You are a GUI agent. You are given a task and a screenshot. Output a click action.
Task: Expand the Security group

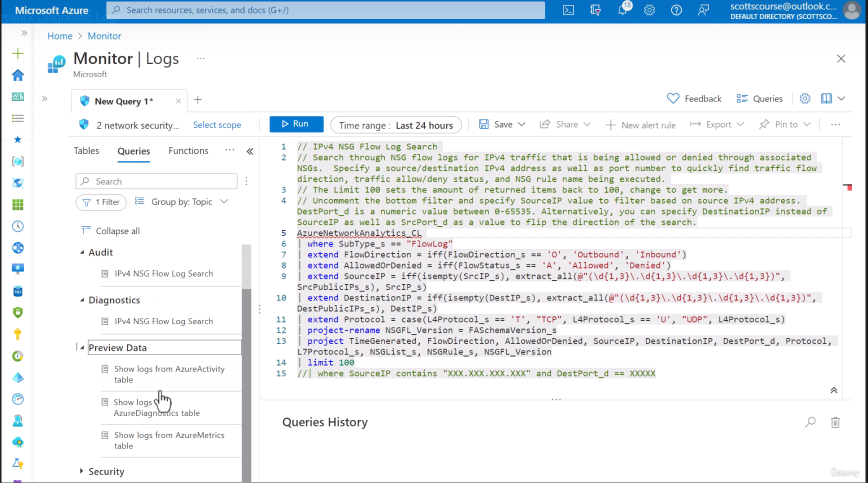[81, 471]
